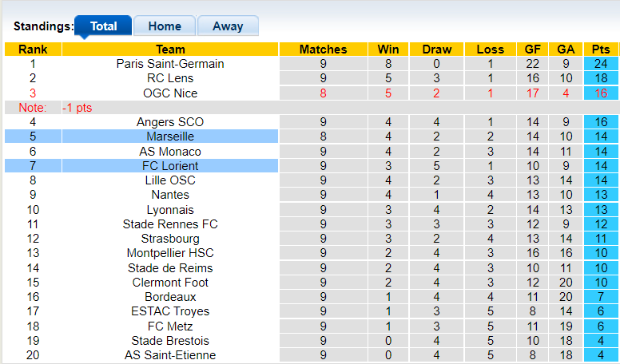Click Paris Saint-Germain's 24 points cell

(601, 64)
